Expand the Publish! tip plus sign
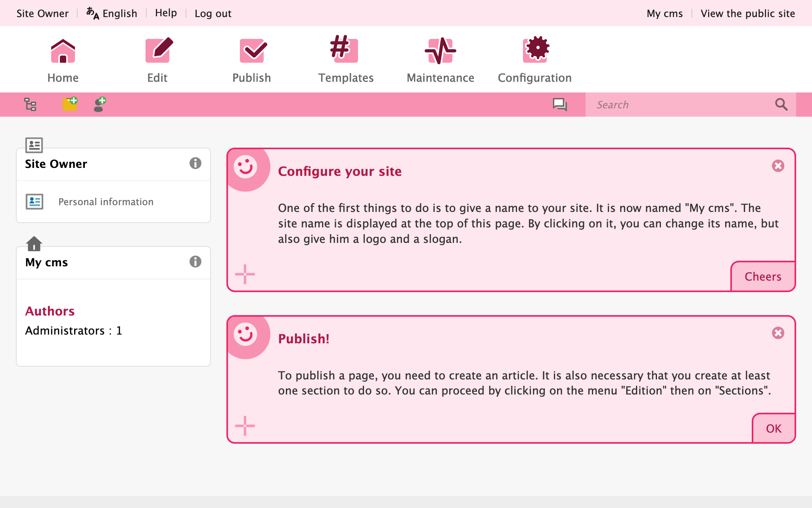Viewport: 812px width, 508px height. point(245,426)
